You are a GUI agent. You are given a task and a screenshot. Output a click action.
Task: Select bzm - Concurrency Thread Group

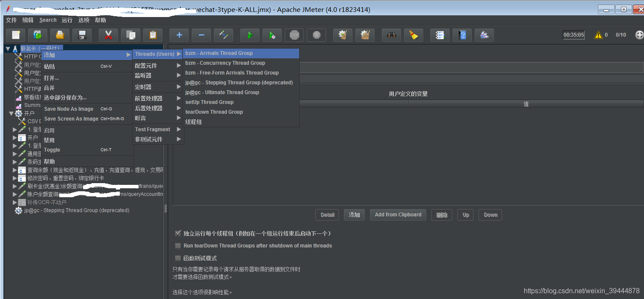tap(241, 63)
